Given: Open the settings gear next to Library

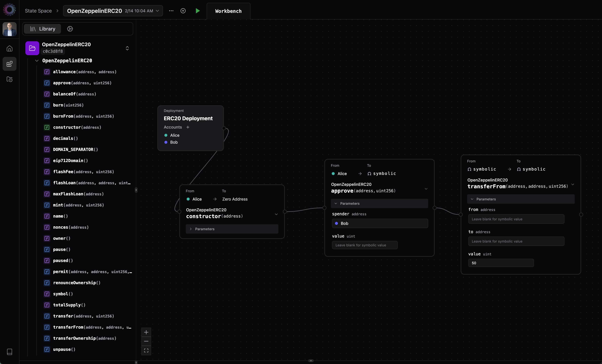Looking at the screenshot, I should [x=70, y=29].
